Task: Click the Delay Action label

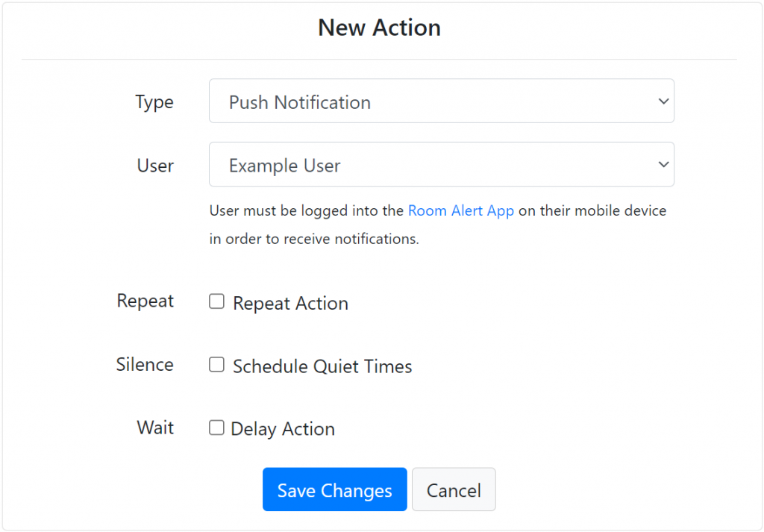Action: (283, 428)
